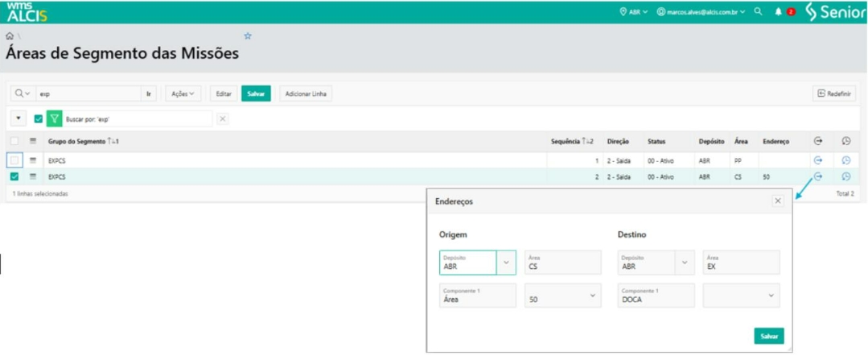Screen dimensions: 868x356
Task: Open history clock for CS area row
Action: pyautogui.click(x=845, y=176)
